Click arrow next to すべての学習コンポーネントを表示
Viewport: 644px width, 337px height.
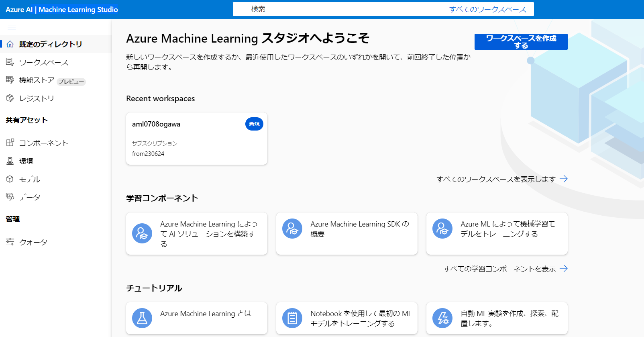pos(564,268)
